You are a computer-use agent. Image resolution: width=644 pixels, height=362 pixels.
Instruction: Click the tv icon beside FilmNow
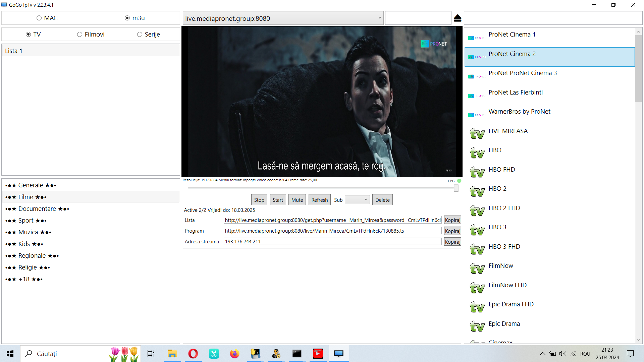[477, 268]
